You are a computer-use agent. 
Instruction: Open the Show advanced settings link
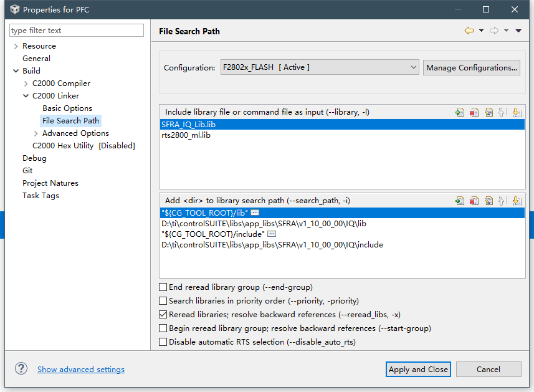[x=81, y=370]
